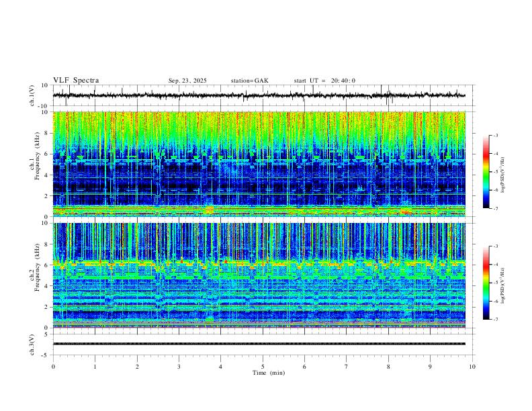Click the 'Time (min)' axis label

point(269,373)
